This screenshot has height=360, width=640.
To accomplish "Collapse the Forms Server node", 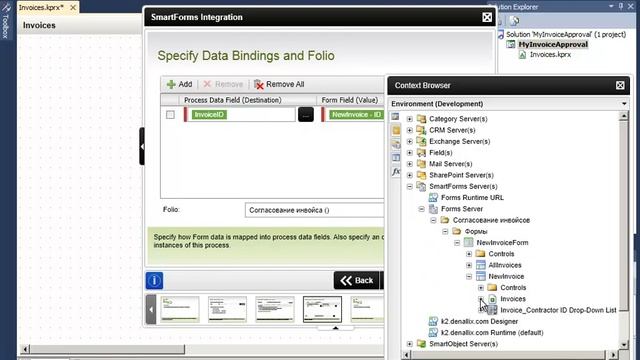I will point(422,209).
